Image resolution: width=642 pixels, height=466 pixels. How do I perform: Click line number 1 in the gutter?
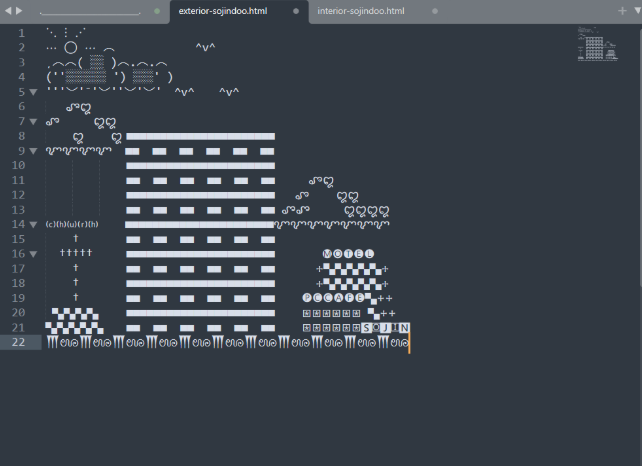(x=21, y=33)
